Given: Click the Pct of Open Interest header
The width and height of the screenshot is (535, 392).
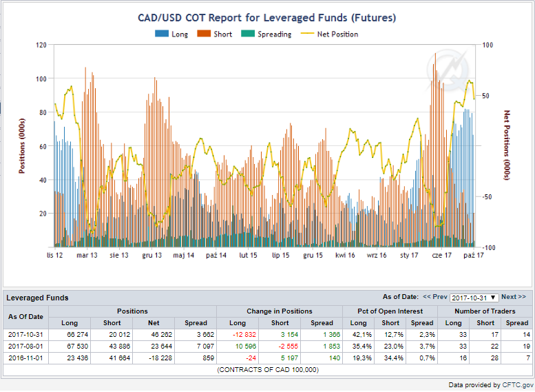Looking at the screenshot, I should [x=390, y=311].
